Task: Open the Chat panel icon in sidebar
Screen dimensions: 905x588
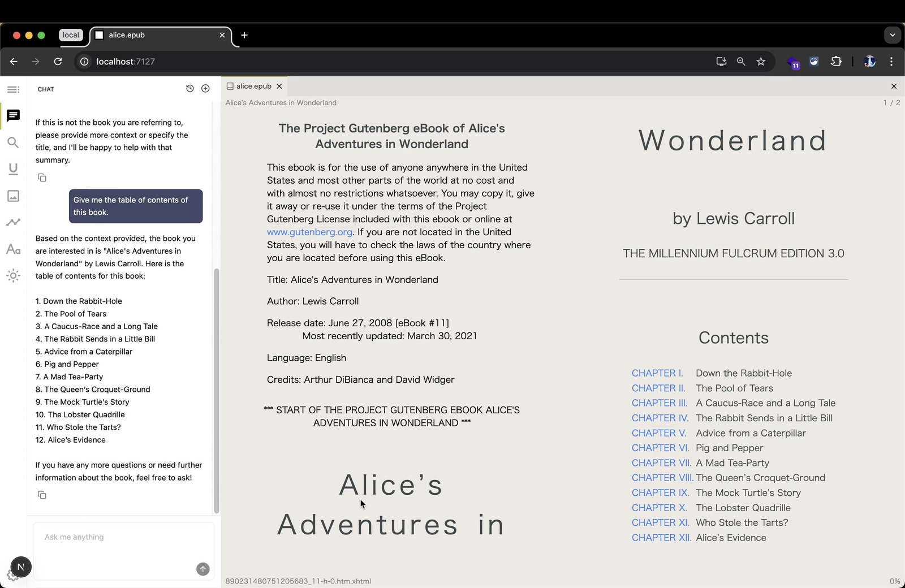Action: [x=13, y=116]
